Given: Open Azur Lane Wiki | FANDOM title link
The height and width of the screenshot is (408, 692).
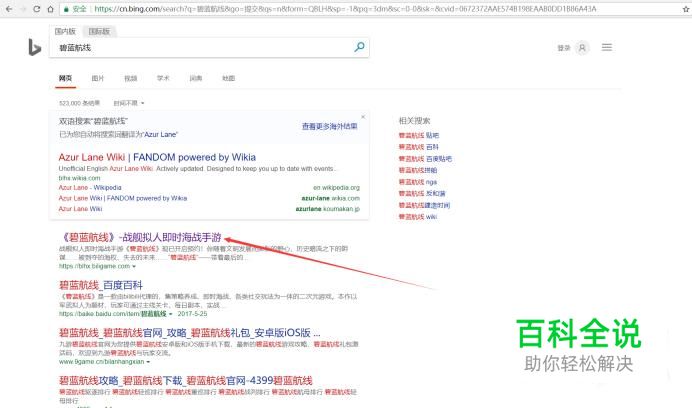Looking at the screenshot, I should click(157, 157).
